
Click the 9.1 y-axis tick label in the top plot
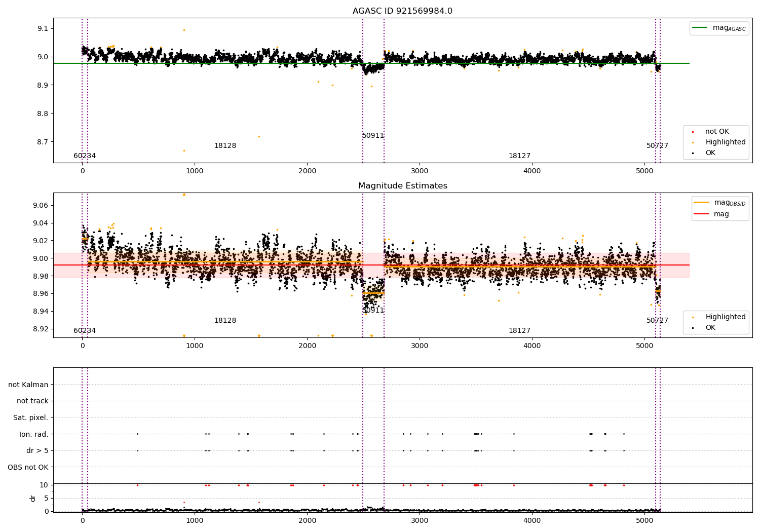pos(43,28)
